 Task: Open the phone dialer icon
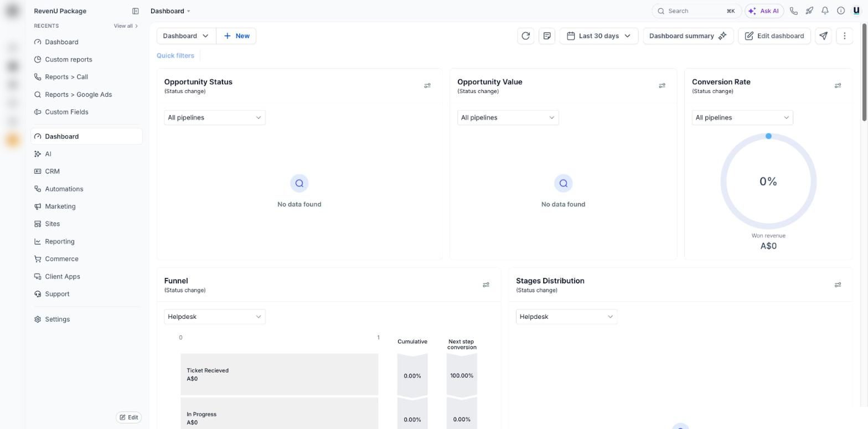click(x=794, y=11)
